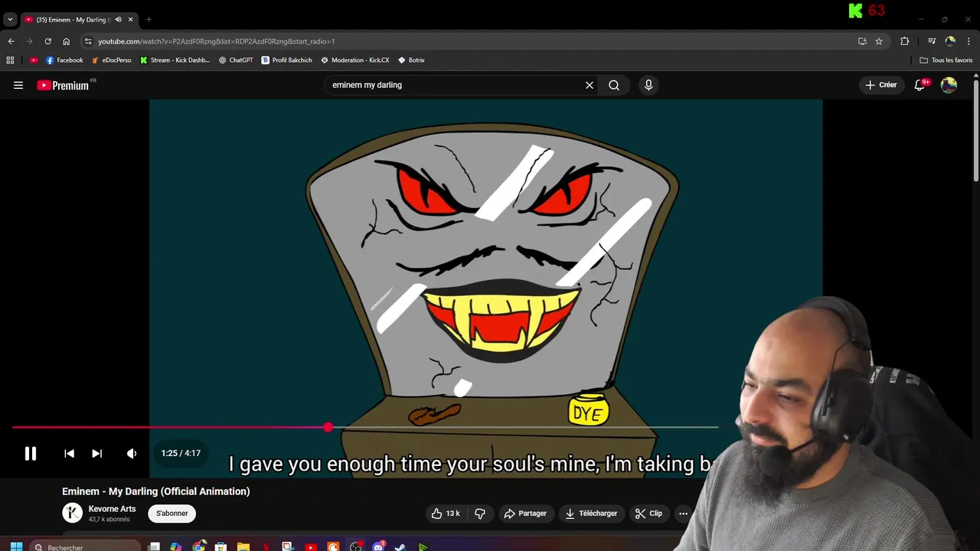Bookmark this page with star icon

pos(879,41)
